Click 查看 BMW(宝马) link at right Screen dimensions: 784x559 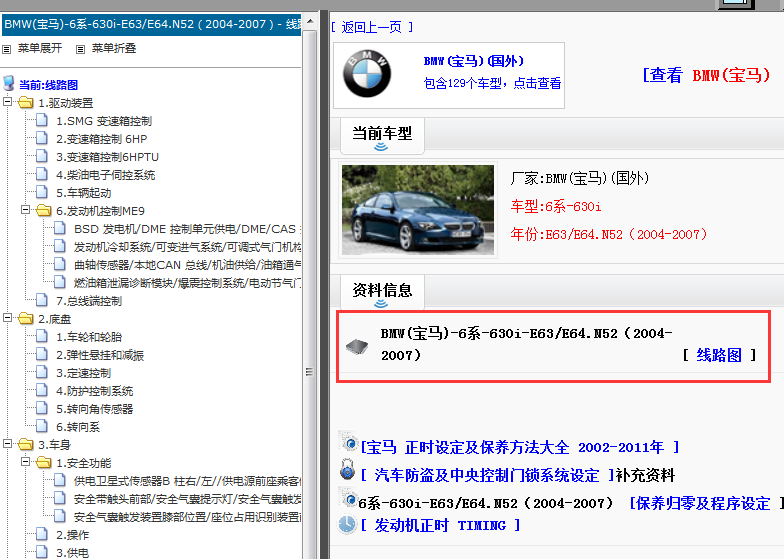pos(706,75)
